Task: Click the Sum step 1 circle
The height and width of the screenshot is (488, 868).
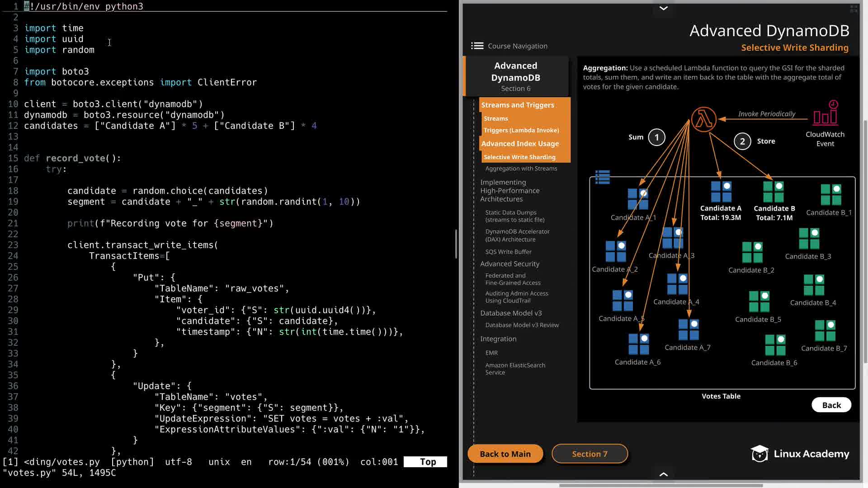Action: 656,137
